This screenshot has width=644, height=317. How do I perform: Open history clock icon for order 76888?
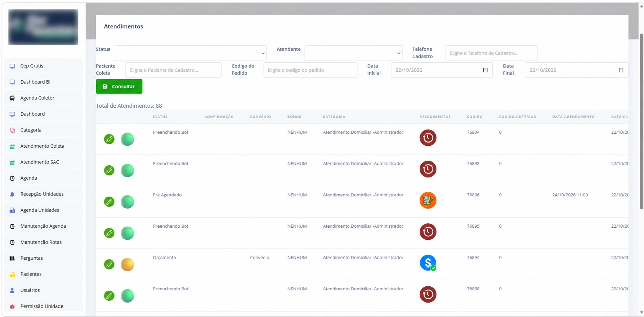coord(428,294)
